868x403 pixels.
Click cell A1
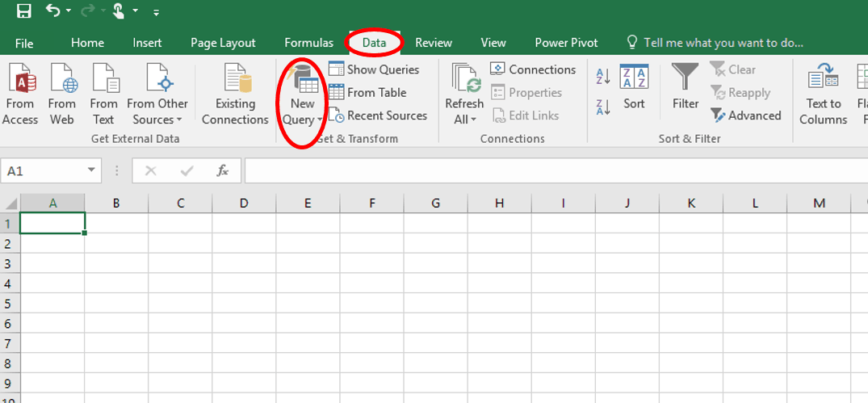tap(52, 223)
